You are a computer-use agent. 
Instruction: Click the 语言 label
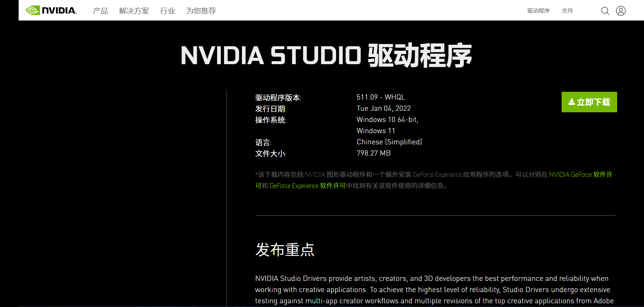tap(263, 142)
